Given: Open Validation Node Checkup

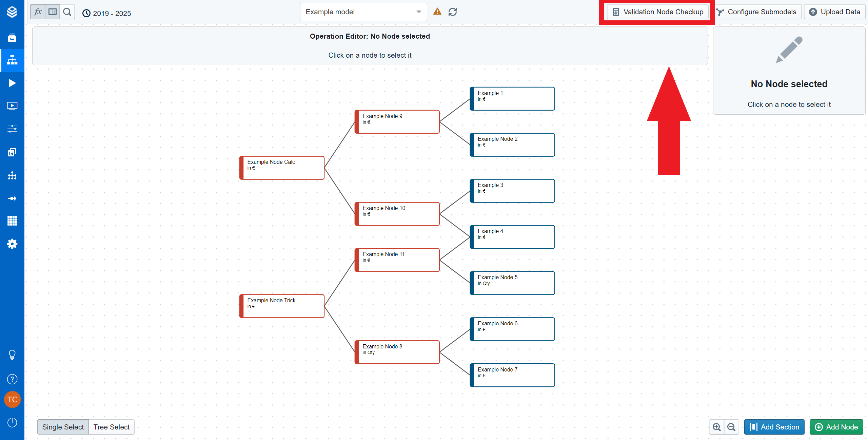Looking at the screenshot, I should tap(657, 12).
